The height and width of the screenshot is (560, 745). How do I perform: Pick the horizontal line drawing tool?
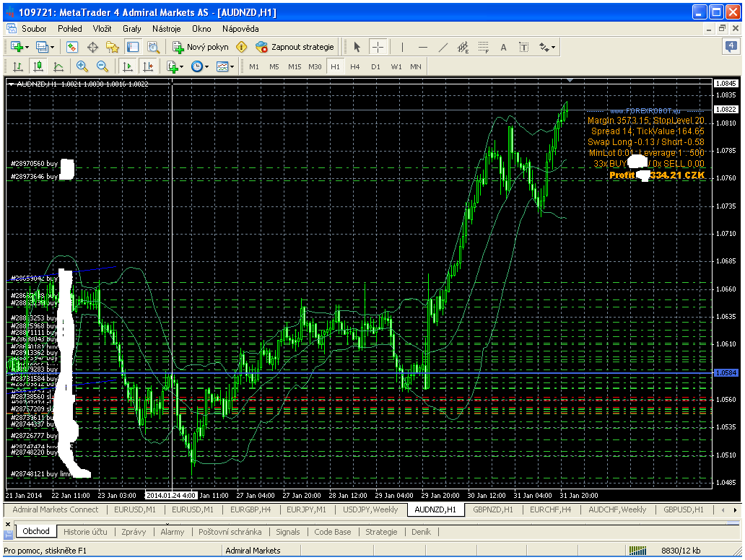[423, 47]
